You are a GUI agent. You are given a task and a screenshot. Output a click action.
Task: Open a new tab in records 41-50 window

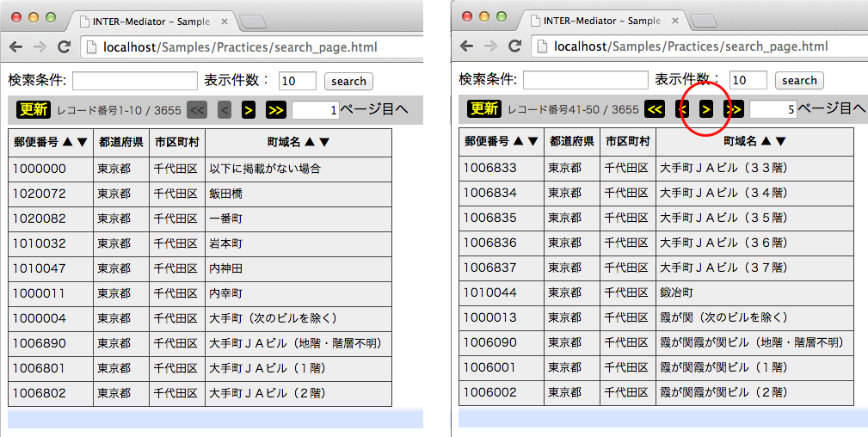[x=704, y=21]
